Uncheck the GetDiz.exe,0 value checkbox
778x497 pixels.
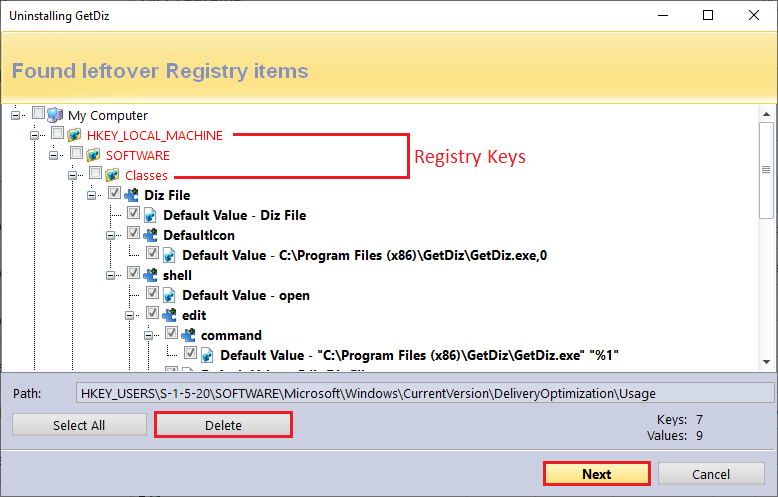tap(152, 252)
